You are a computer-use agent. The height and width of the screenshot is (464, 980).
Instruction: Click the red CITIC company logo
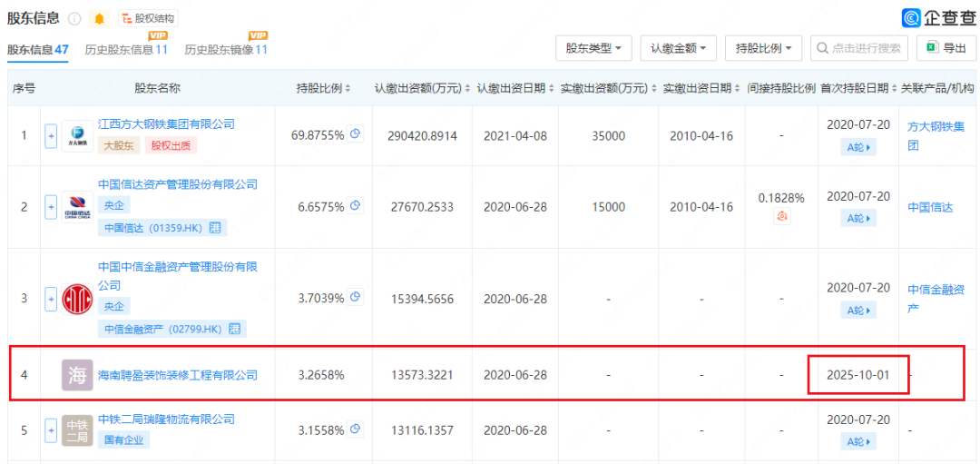(x=77, y=299)
